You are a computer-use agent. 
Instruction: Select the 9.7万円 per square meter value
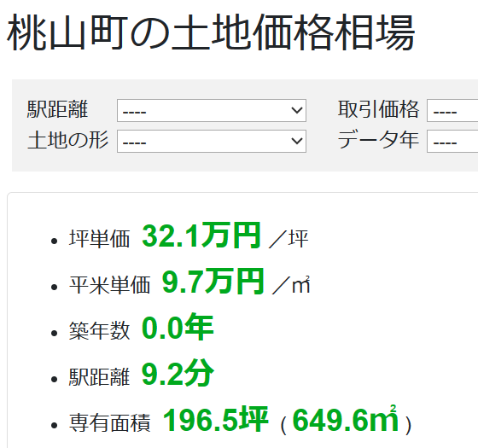click(x=213, y=282)
